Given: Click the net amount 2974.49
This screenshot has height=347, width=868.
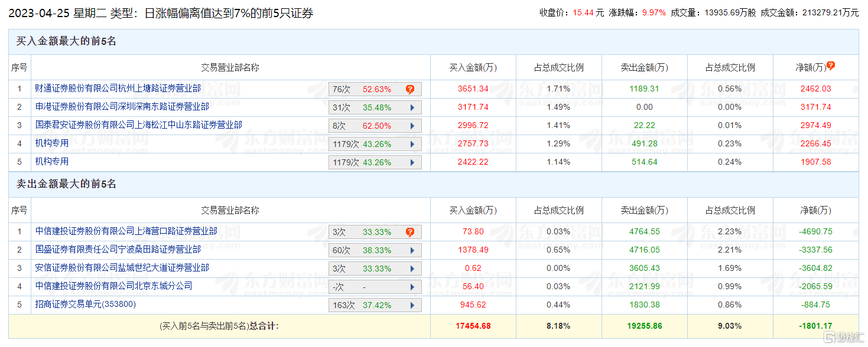Looking at the screenshot, I should pyautogui.click(x=816, y=126).
